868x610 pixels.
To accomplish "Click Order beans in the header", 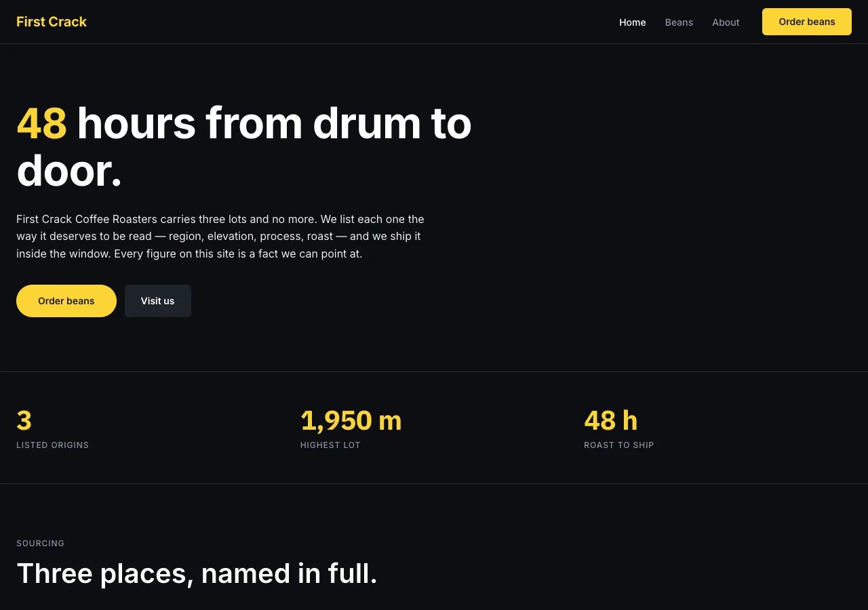I will point(807,22).
